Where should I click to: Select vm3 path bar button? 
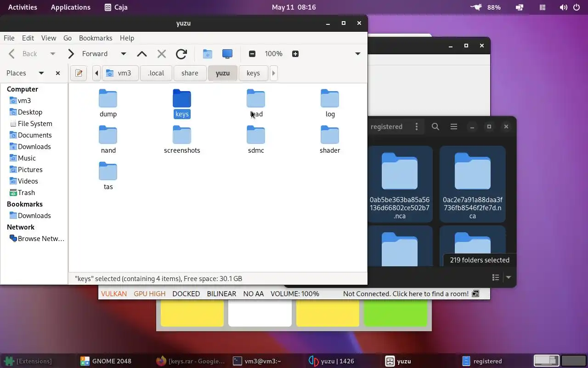tap(120, 73)
